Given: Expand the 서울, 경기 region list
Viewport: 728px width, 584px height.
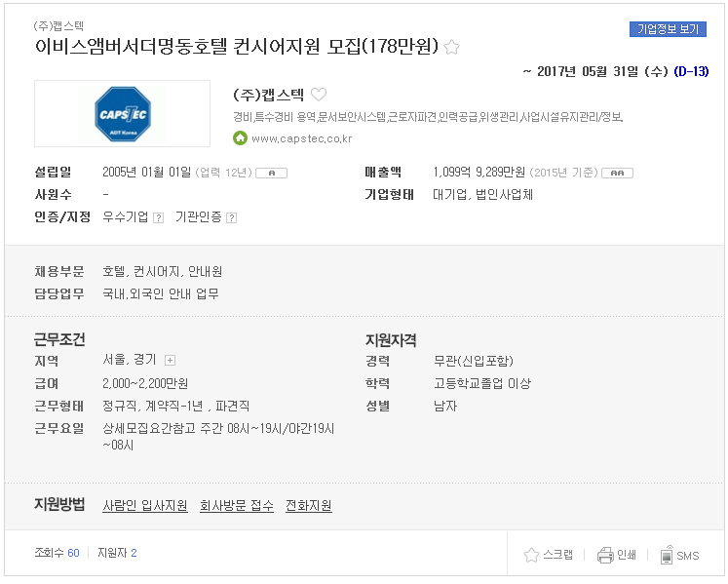Looking at the screenshot, I should point(170,360).
